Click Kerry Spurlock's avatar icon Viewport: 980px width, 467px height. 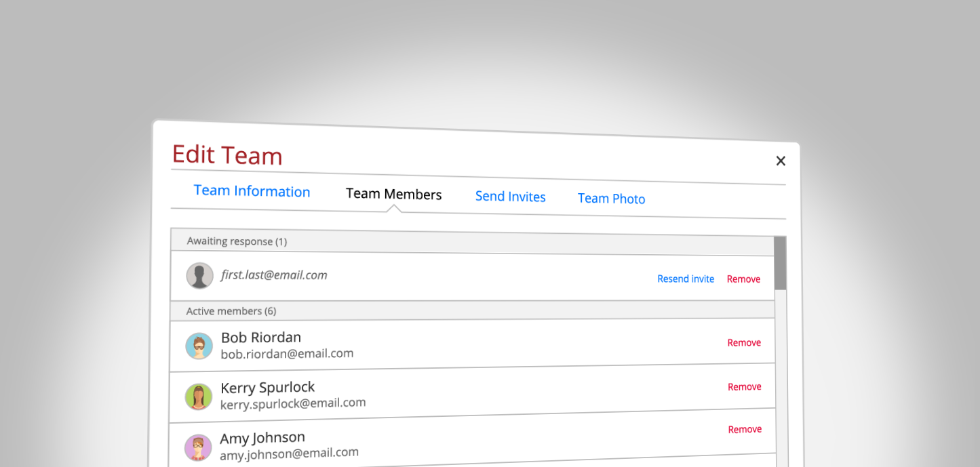pos(199,397)
